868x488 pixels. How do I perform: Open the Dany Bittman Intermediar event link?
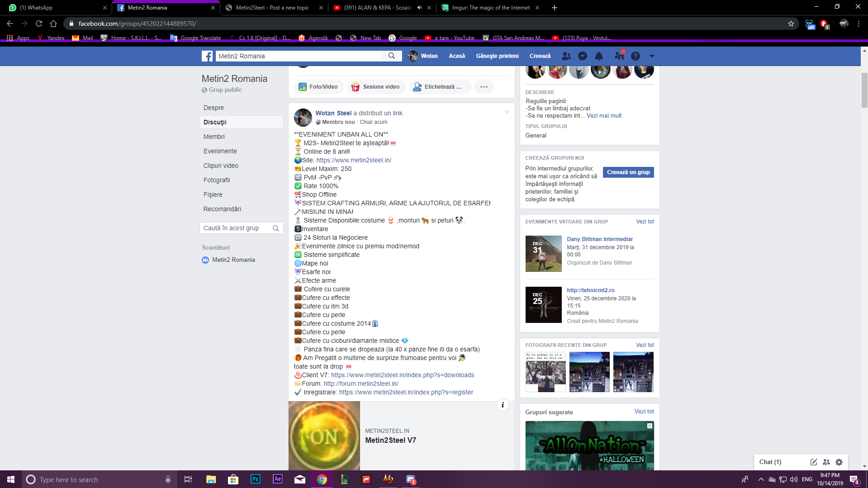coord(600,239)
